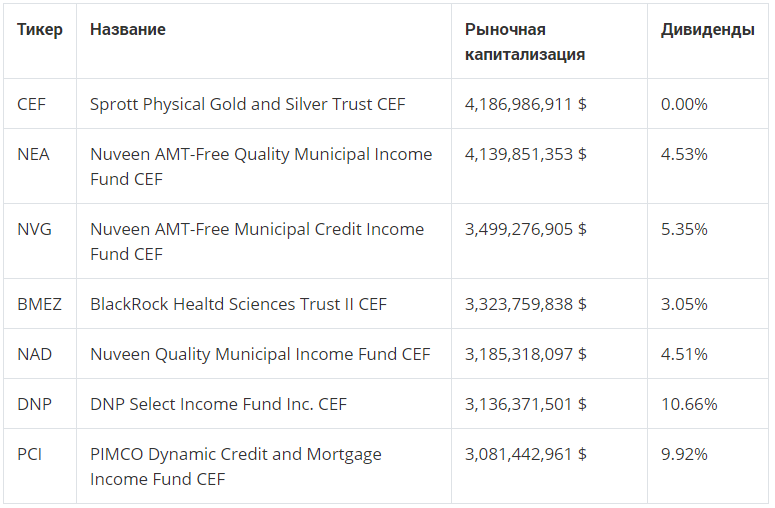Select the NAD ticker cell
Viewport: 775px width, 508px height.
[34, 354]
